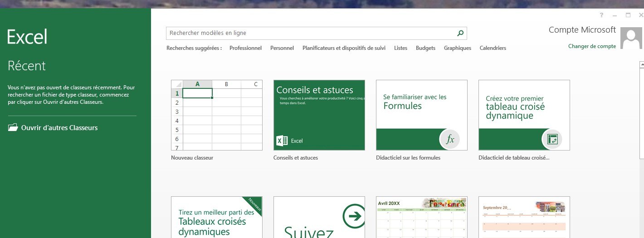Image resolution: width=644 pixels, height=238 pixels.
Task: Click the Microsoft account avatar picture
Action: coord(631,38)
